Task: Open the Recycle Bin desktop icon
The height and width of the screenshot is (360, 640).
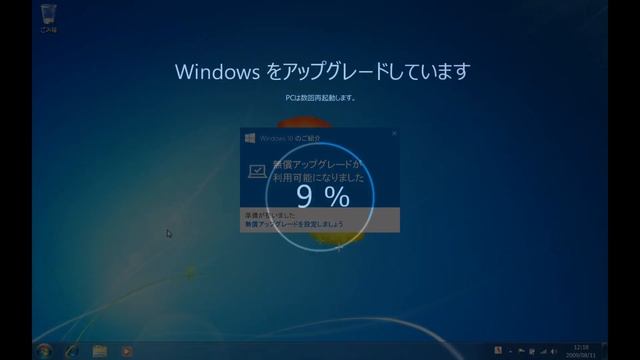Action: click(49, 18)
